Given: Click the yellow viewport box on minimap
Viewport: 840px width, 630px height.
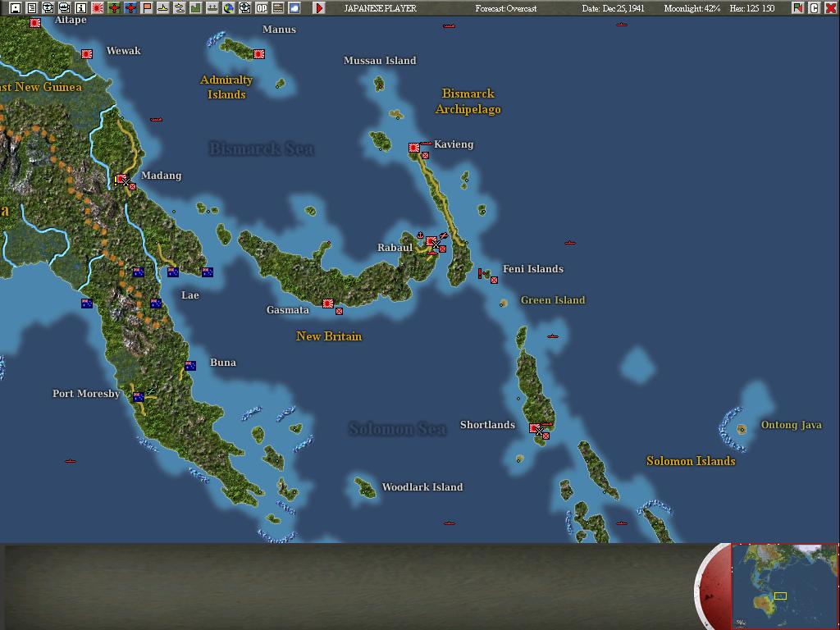Looking at the screenshot, I should click(781, 596).
